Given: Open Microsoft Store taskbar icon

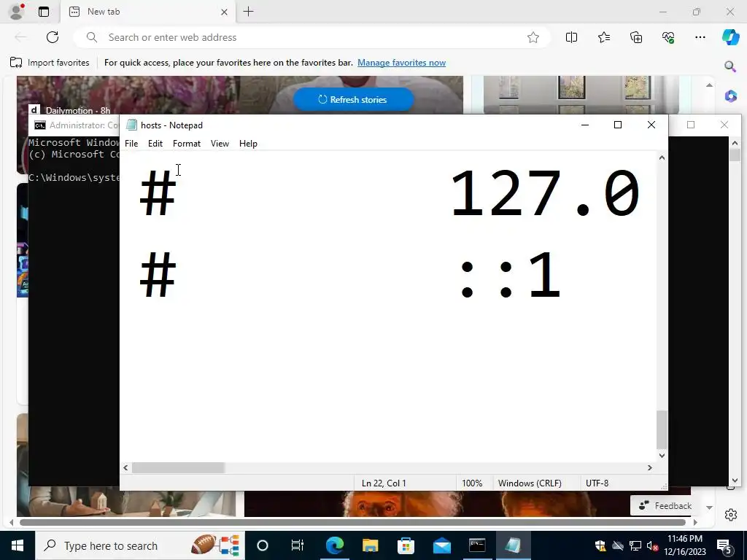Looking at the screenshot, I should click(406, 545).
